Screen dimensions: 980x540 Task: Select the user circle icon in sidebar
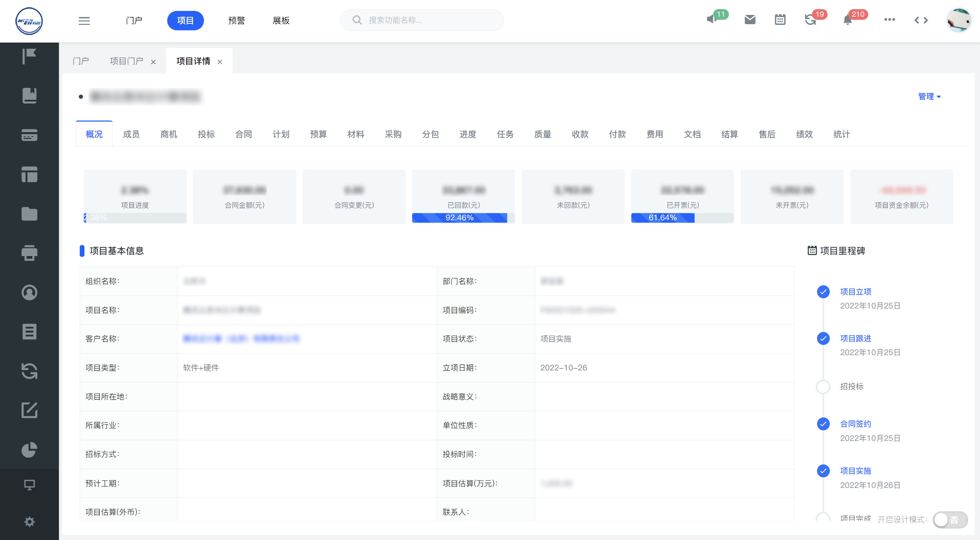(29, 292)
